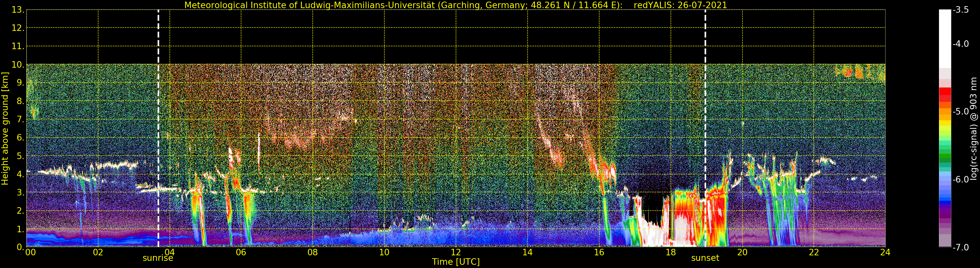Click the '4.' height axis tick label

21,174
